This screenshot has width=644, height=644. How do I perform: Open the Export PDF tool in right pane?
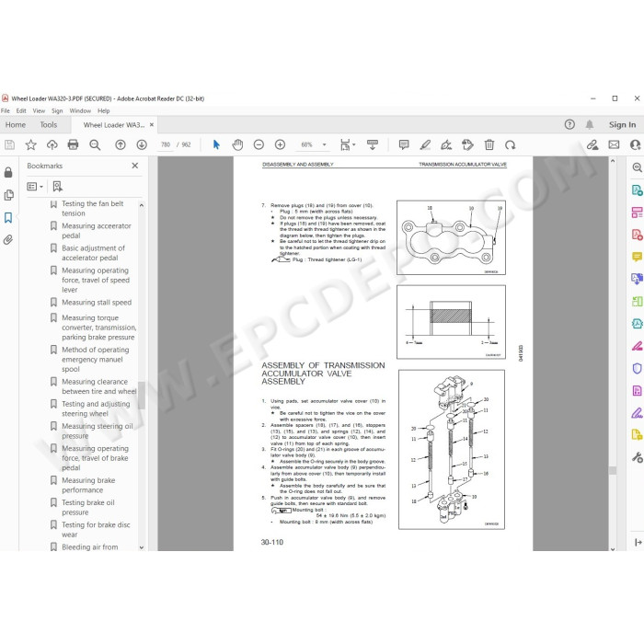click(x=637, y=190)
